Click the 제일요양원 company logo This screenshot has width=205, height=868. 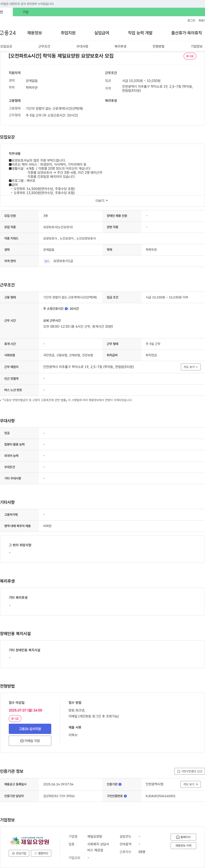[30, 840]
